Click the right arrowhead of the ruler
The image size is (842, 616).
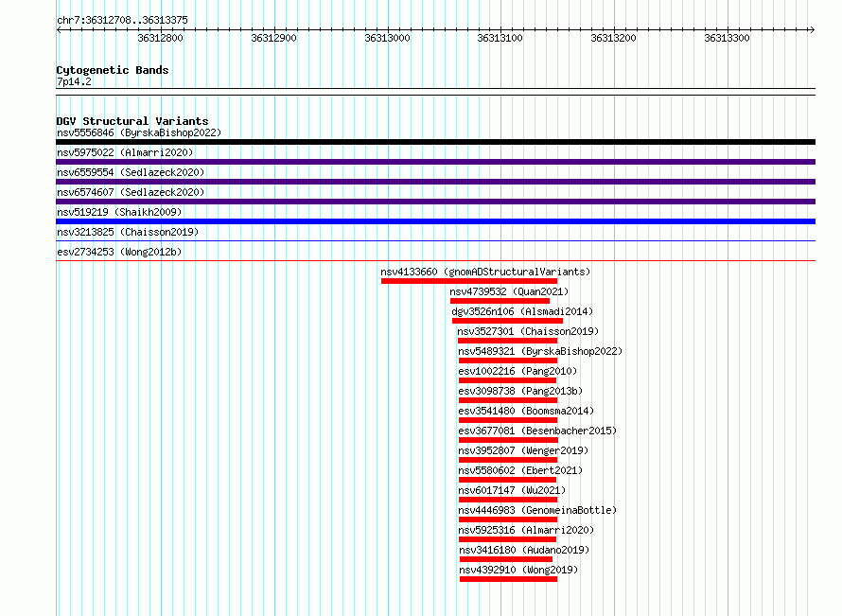coord(813,29)
